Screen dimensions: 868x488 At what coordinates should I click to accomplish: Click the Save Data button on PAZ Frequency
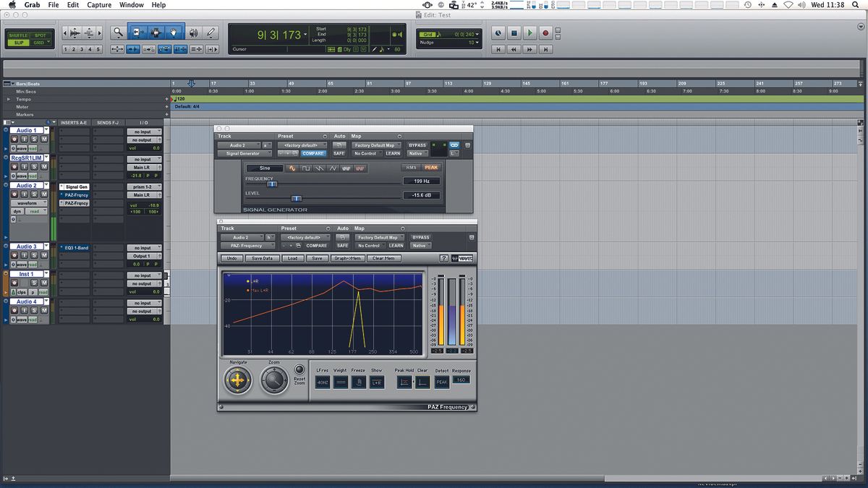tap(263, 258)
